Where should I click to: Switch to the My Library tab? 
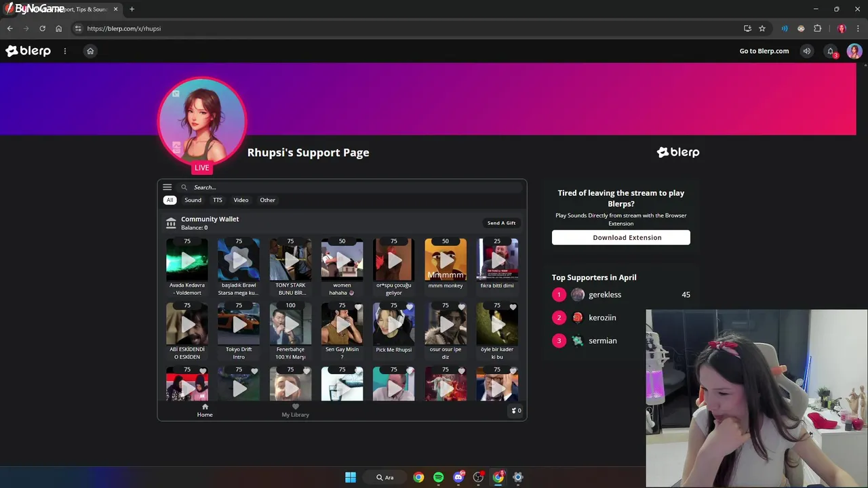[295, 411]
